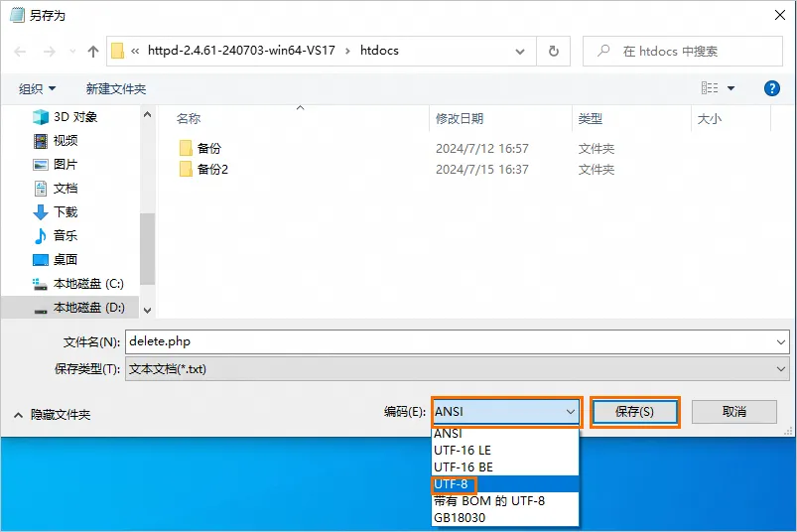Image resolution: width=797 pixels, height=532 pixels.
Task: Click the 保存(S) button
Action: (x=635, y=412)
